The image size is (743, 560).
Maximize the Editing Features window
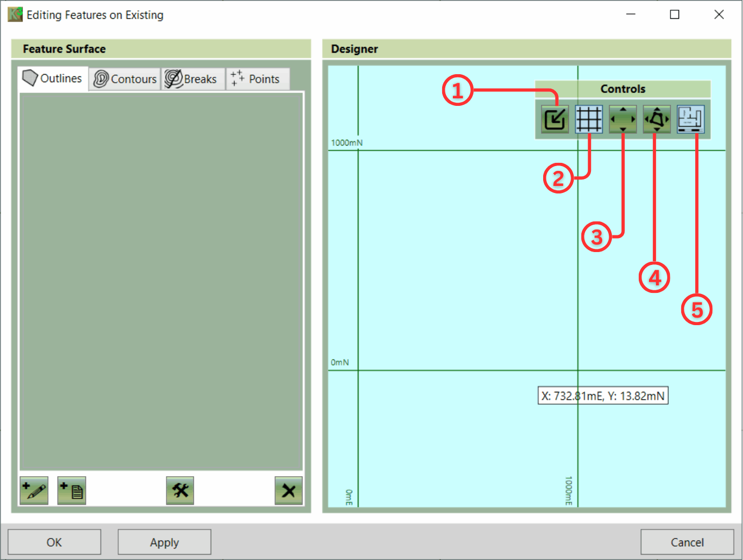coord(675,15)
